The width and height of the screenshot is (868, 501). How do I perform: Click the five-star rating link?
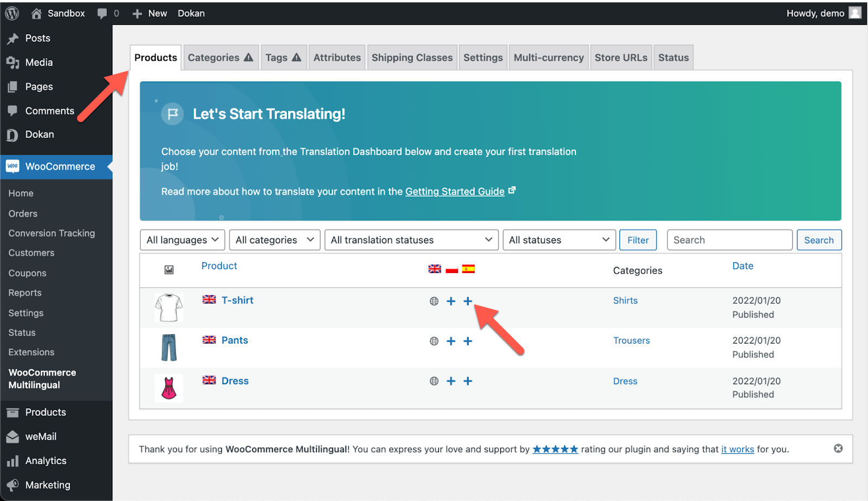point(555,449)
